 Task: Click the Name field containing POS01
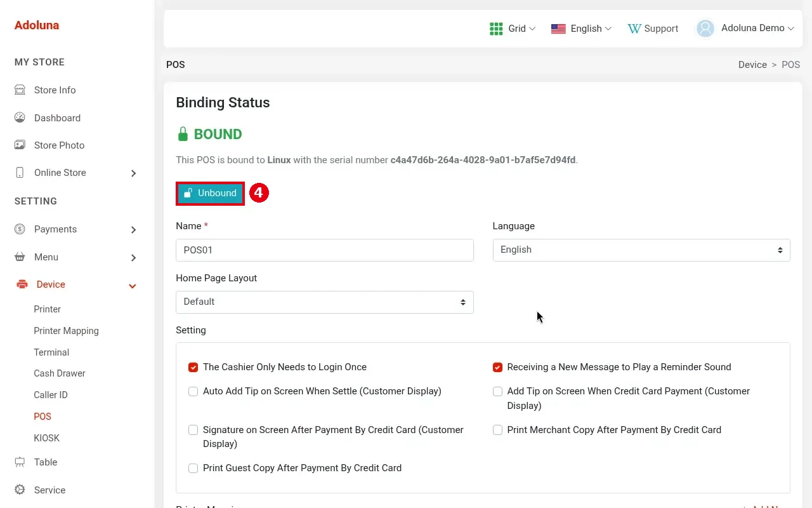pyautogui.click(x=325, y=250)
